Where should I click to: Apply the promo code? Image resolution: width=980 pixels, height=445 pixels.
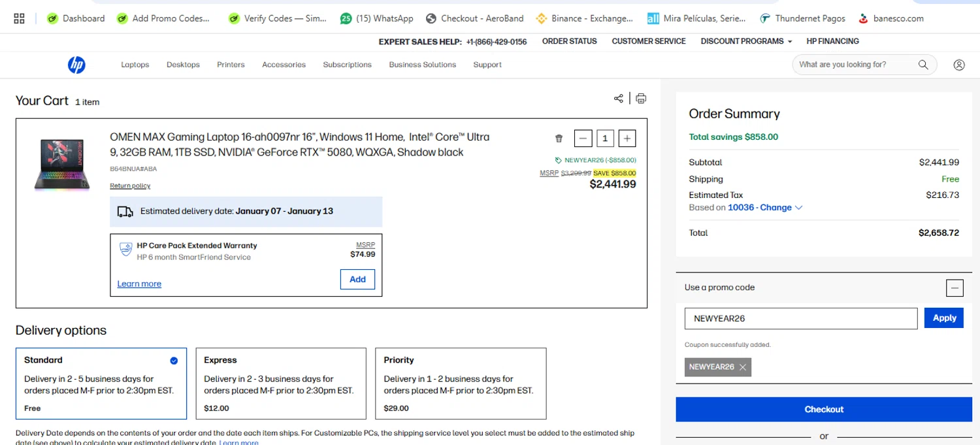point(944,318)
